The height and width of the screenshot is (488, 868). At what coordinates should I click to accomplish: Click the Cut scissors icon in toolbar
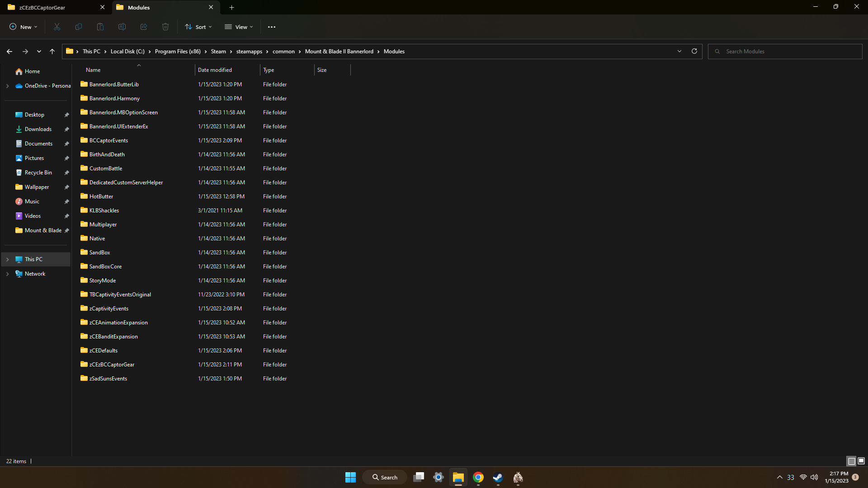[x=57, y=27]
